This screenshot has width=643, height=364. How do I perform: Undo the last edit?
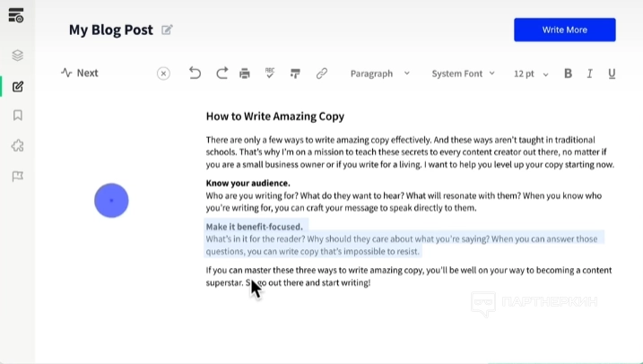[196, 74]
